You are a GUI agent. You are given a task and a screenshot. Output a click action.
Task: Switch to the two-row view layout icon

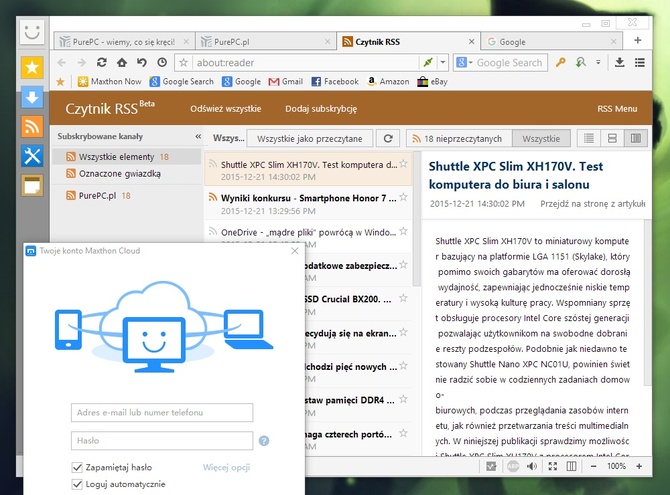[612, 138]
